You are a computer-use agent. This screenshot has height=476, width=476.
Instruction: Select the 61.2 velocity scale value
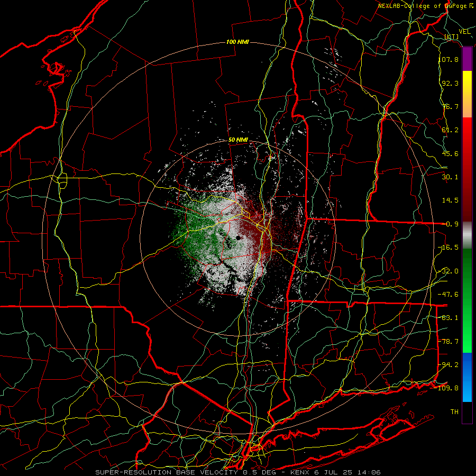[x=450, y=130]
